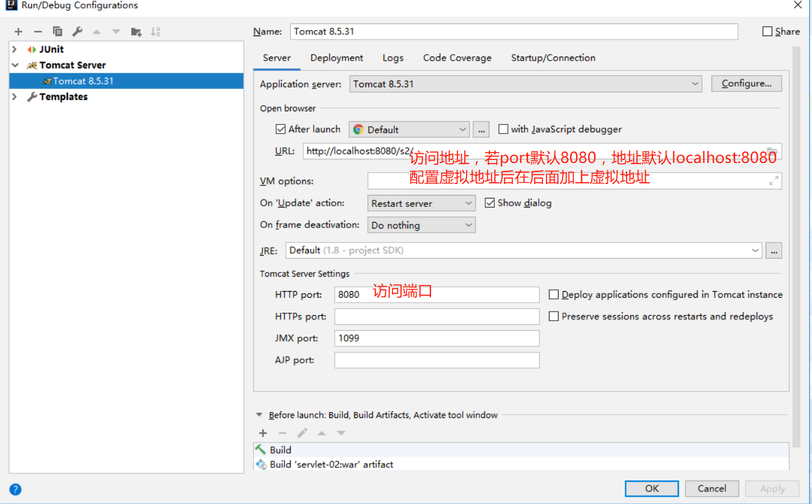Open the Code Coverage tab
Image resolution: width=812 pixels, height=504 pixels.
pos(457,58)
